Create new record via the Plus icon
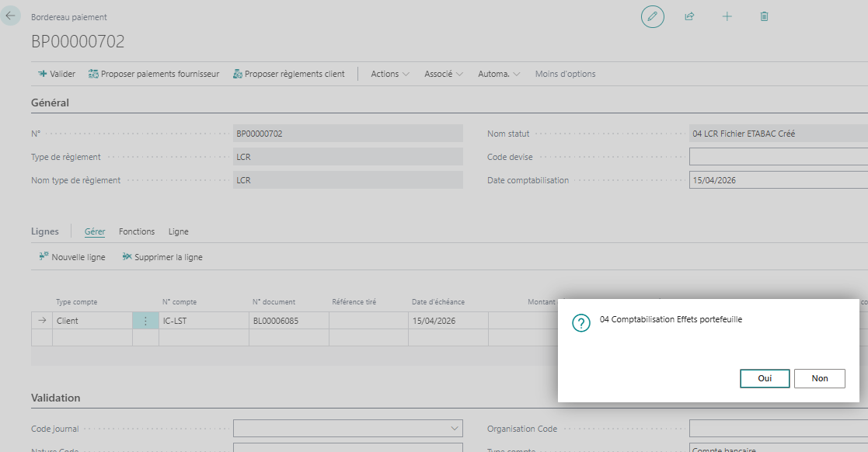The width and height of the screenshot is (868, 452). 727,16
